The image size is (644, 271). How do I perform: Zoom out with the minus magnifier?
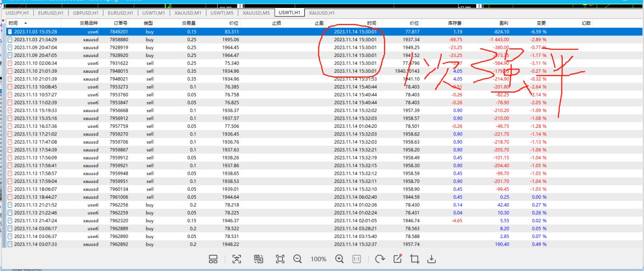point(297,259)
